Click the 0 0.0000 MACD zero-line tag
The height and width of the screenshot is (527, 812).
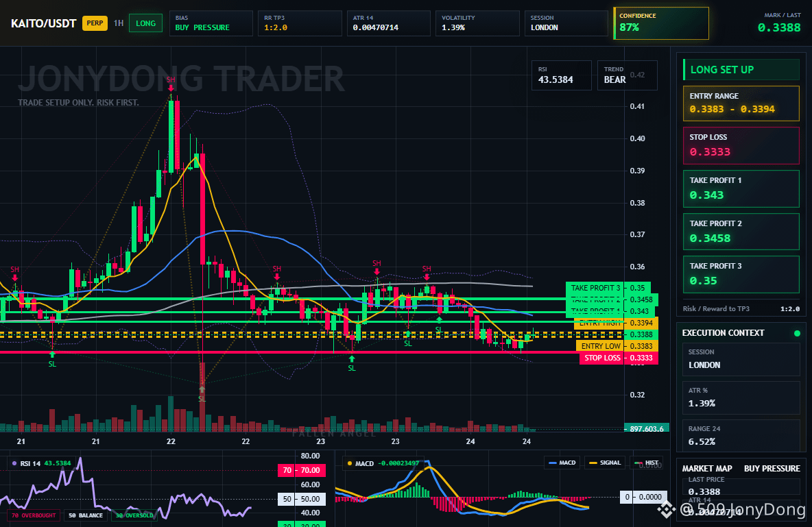(643, 497)
